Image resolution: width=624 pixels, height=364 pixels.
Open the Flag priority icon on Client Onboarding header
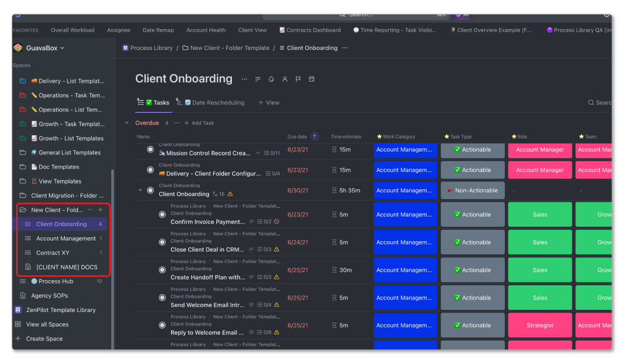point(298,79)
